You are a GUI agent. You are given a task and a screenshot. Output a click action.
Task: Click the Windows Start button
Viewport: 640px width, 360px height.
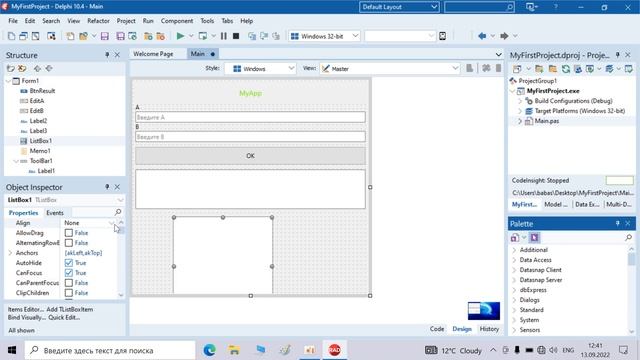(12, 350)
